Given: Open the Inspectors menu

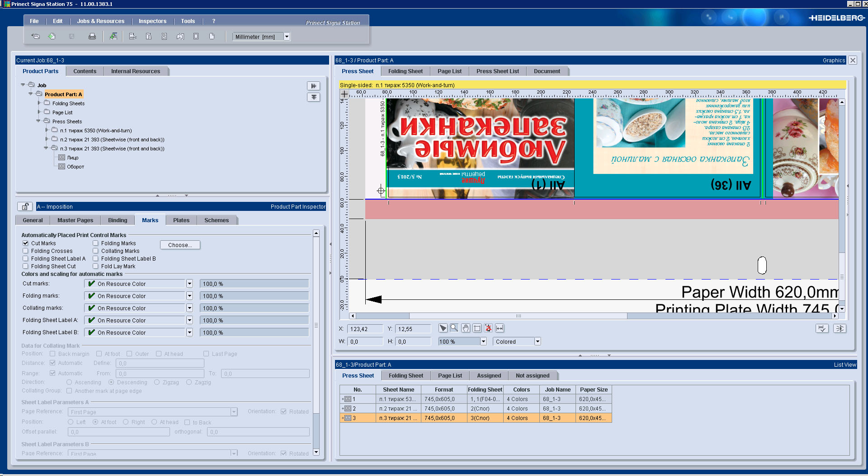Looking at the screenshot, I should point(152,21).
